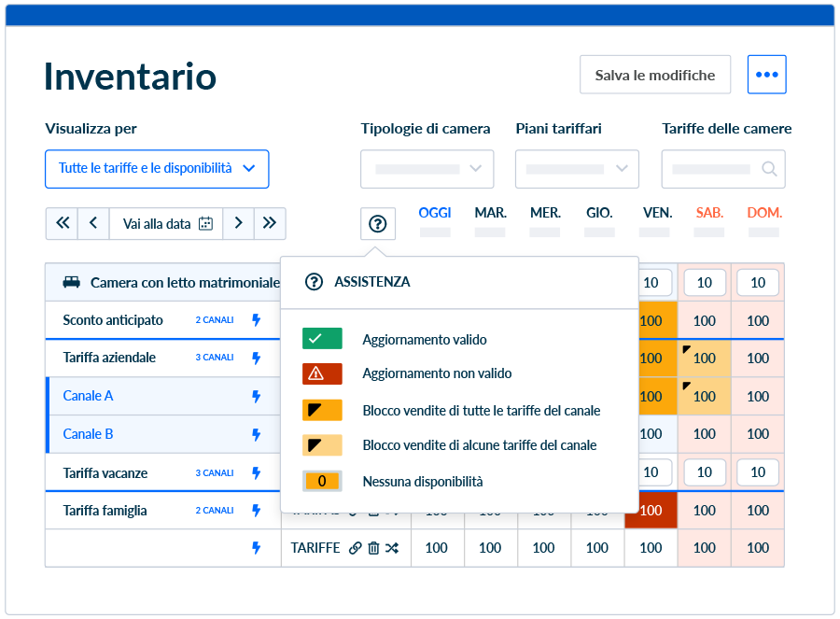
Task: Click lightning bolt icon for Sconto anticipato
Action: [x=257, y=320]
